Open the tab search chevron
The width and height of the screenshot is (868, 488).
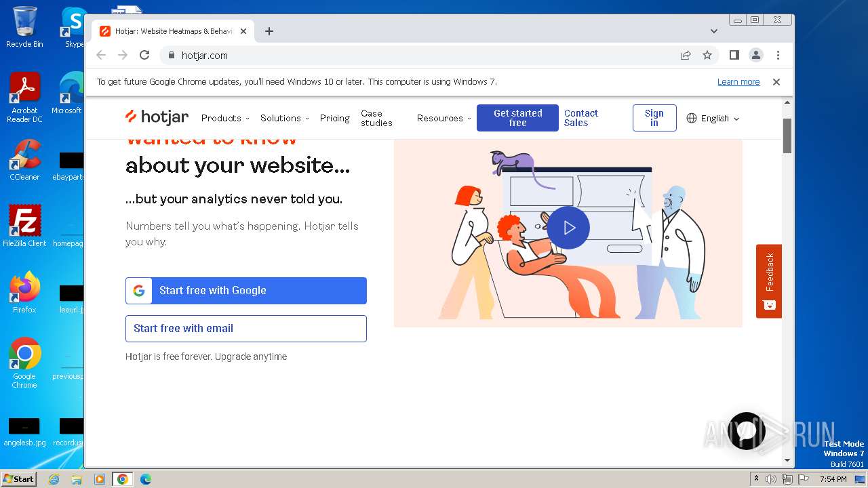pos(713,31)
